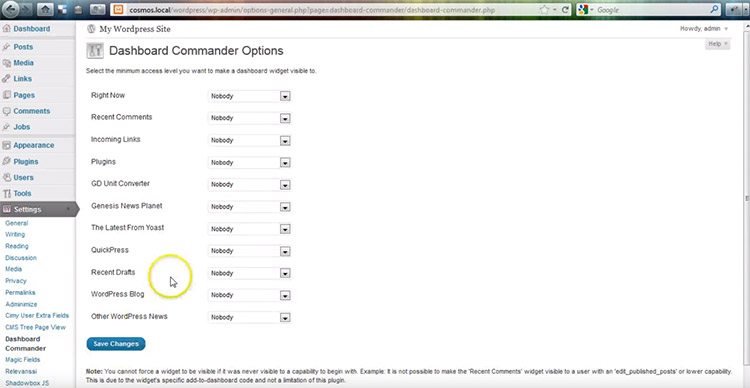This screenshot has height=388, width=750.
Task: Open the GD Unit Converter dropdown
Action: click(249, 185)
